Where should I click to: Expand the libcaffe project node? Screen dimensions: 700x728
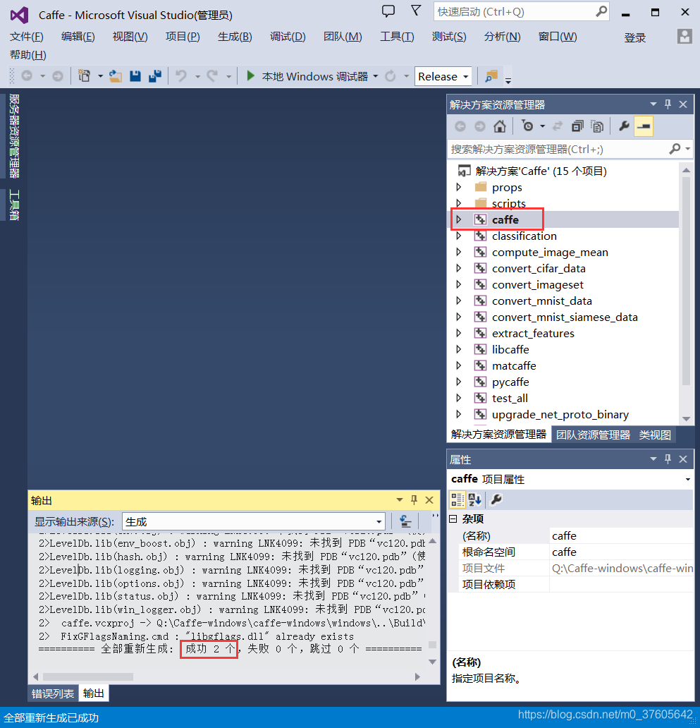tap(459, 349)
